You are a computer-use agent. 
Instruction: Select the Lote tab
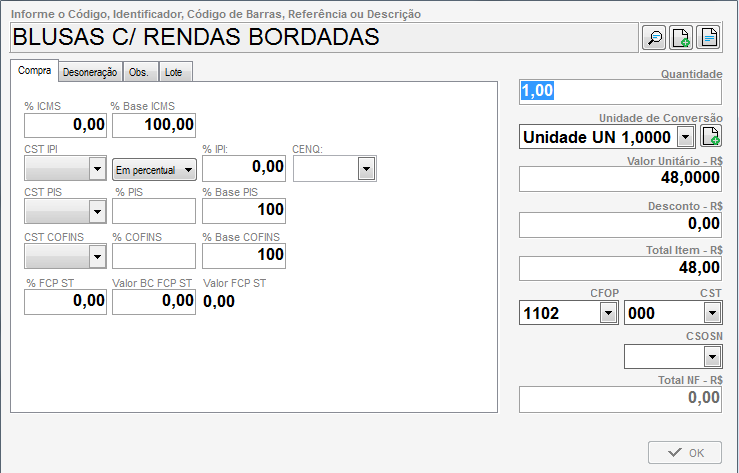tap(173, 72)
